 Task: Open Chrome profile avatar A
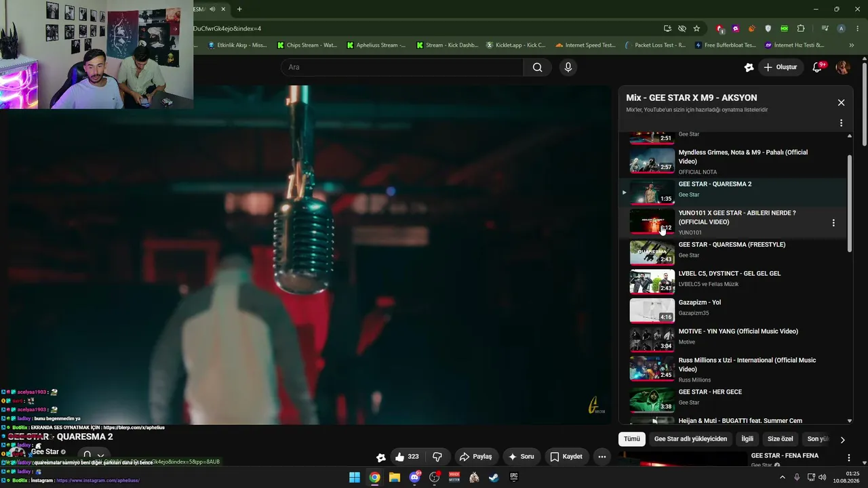click(842, 28)
